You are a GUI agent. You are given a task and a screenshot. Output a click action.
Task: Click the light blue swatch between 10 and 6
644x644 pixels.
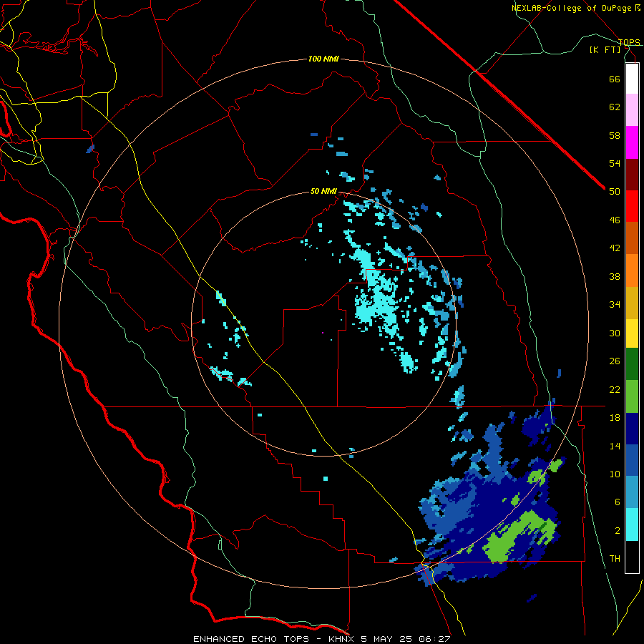[x=632, y=492]
